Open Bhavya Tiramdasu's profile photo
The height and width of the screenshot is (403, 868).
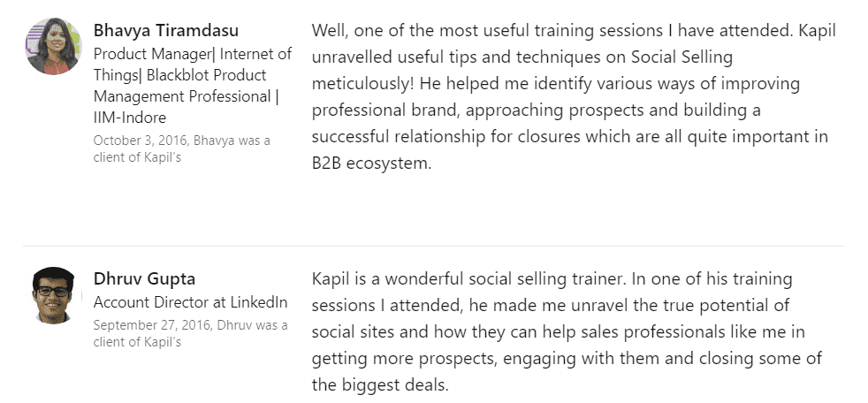[x=53, y=46]
